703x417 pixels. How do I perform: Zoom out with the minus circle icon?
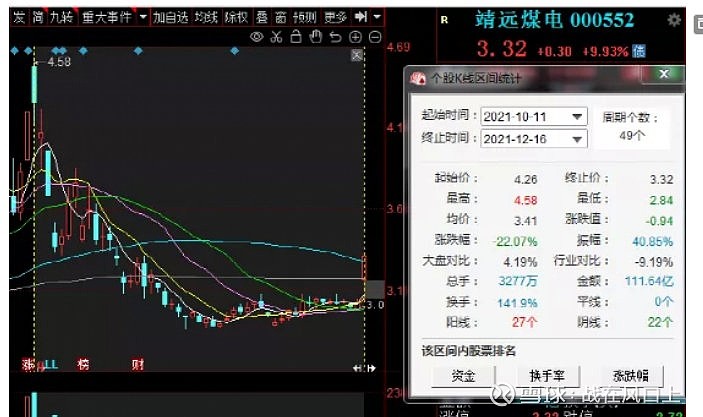pos(375,37)
